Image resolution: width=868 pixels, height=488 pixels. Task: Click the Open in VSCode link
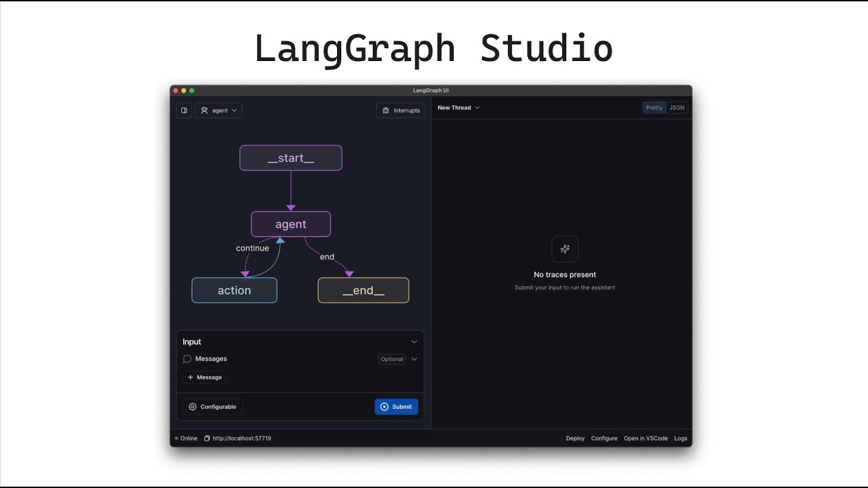(x=646, y=439)
